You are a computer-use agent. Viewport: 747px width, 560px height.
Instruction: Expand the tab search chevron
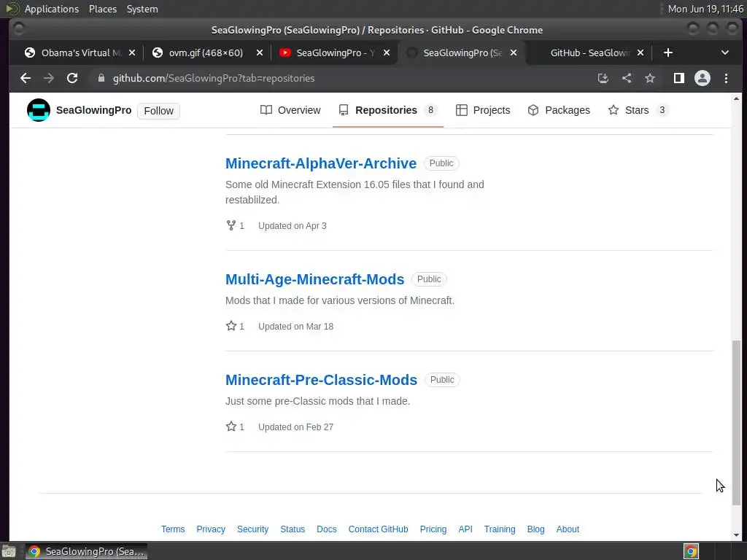(724, 52)
